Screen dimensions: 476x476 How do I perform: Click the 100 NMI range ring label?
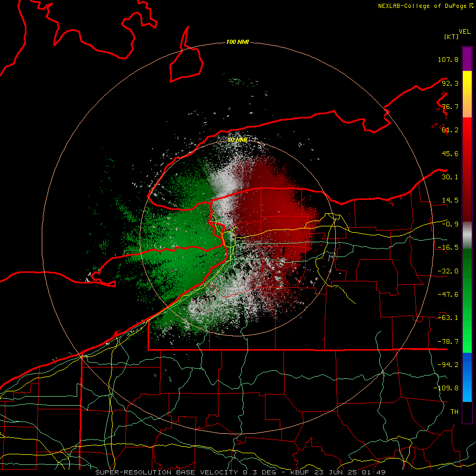point(237,42)
